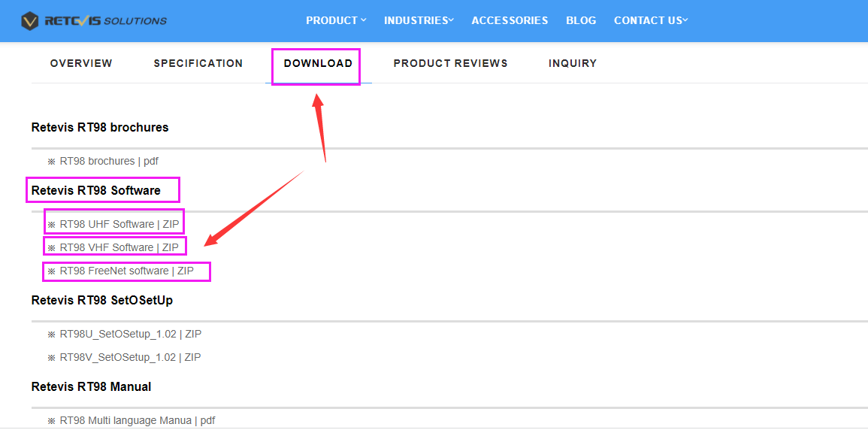Click the Retevis Solutions logo

coord(93,21)
